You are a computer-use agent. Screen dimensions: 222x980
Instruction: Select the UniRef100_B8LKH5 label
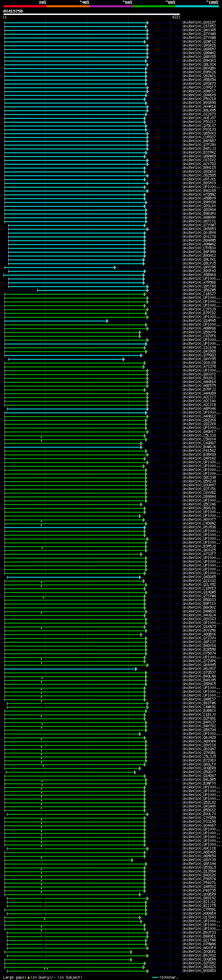(x=199, y=110)
